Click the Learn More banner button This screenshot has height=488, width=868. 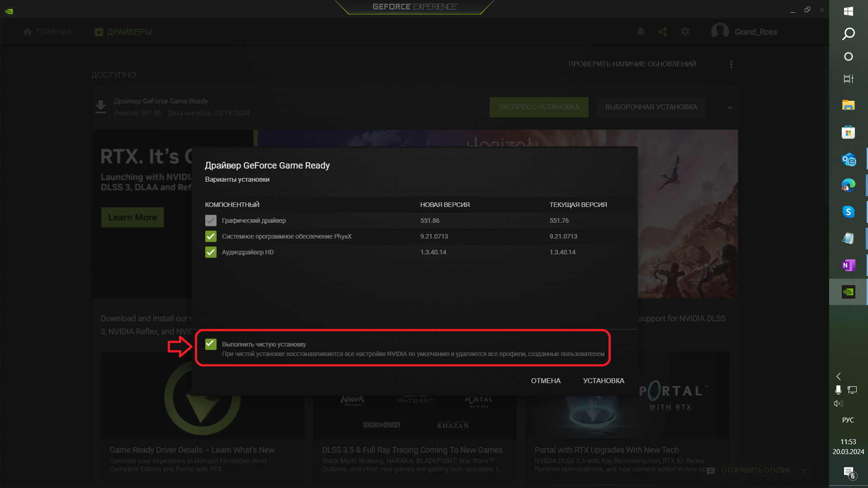(x=132, y=217)
